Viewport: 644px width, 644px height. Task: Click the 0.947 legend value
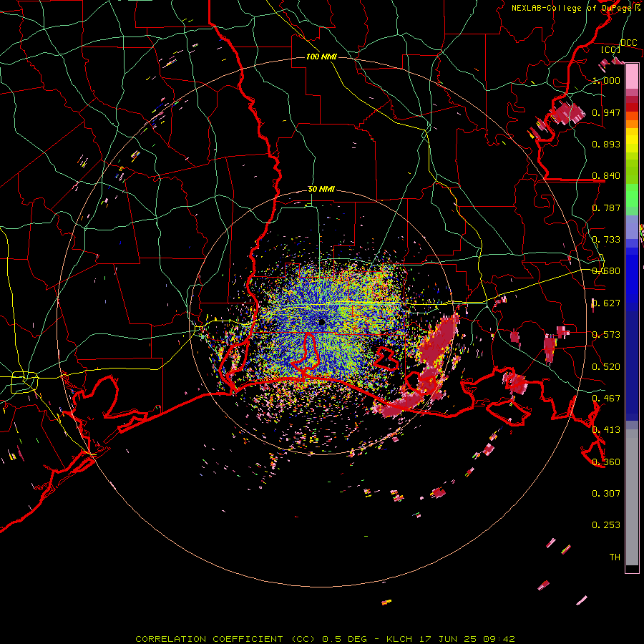coord(606,112)
